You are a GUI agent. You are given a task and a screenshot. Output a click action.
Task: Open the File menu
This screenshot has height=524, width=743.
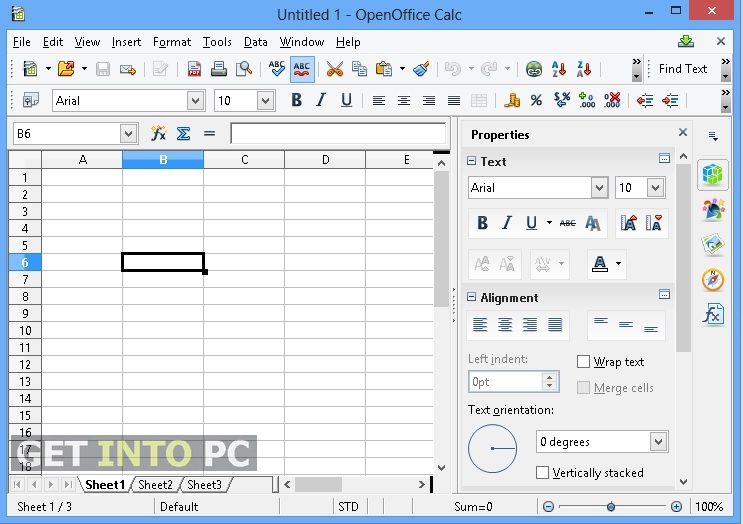pyautogui.click(x=22, y=42)
